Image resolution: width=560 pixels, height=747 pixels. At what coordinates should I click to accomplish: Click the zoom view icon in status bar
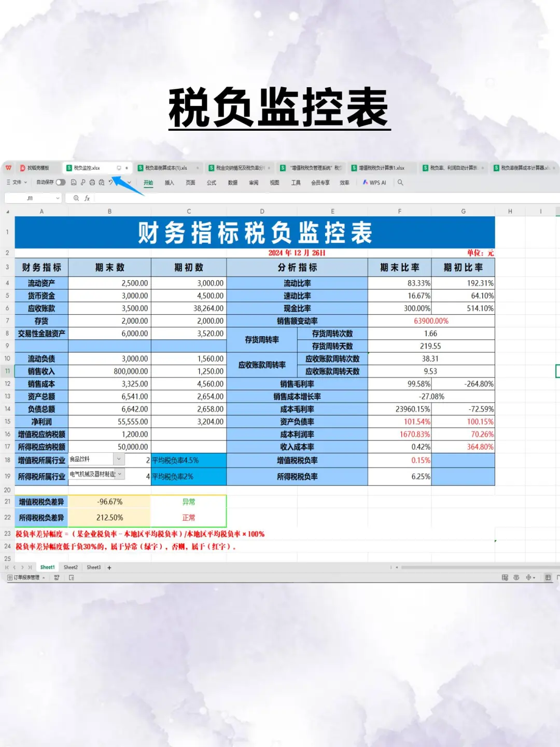[x=529, y=577]
